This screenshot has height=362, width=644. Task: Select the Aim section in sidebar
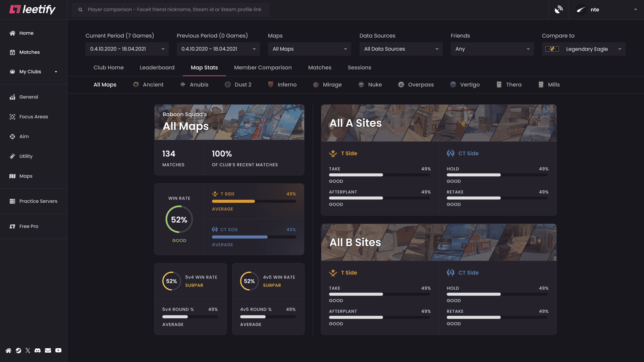tap(24, 136)
